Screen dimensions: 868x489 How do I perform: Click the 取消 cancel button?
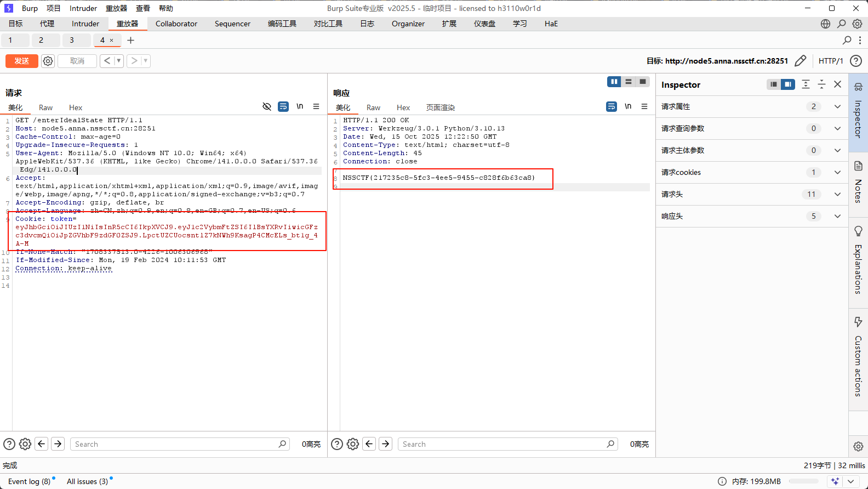77,61
